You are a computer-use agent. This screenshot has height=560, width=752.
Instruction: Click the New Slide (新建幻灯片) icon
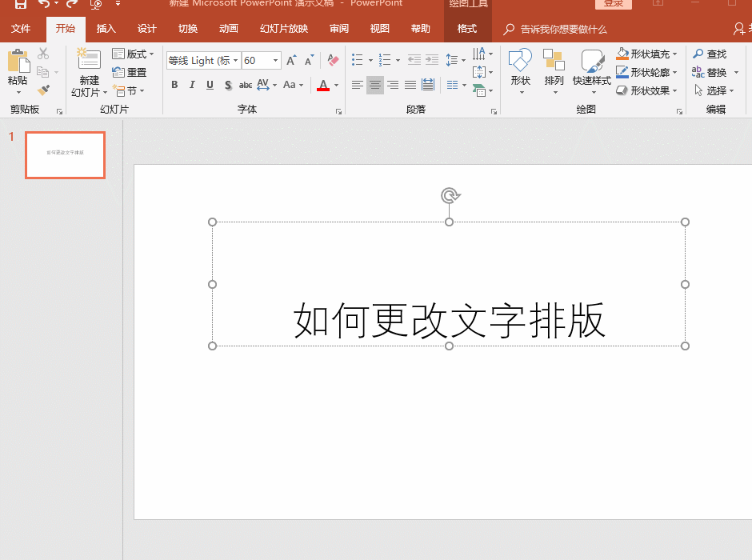(88, 58)
